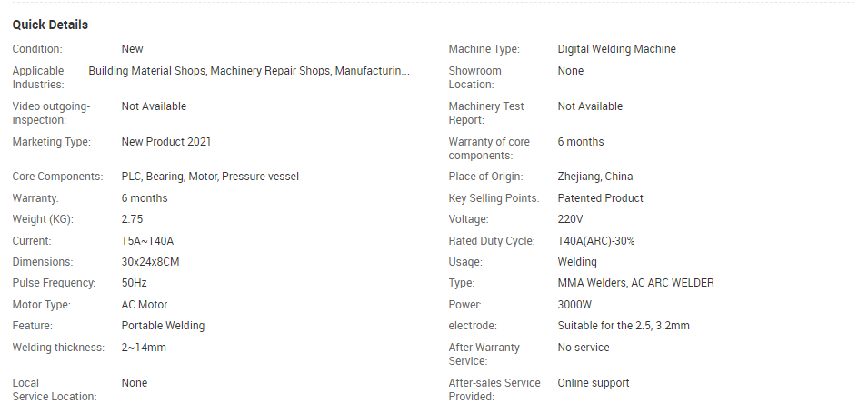
Task: Select the 3000W power value
Action: tap(574, 304)
